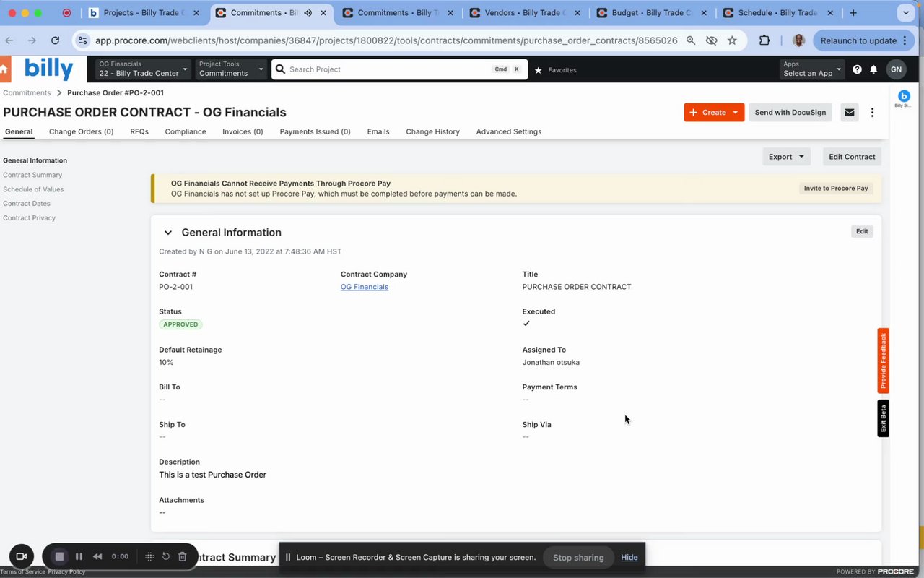This screenshot has width=924, height=578.
Task: Open the Create button dropdown arrow
Action: point(735,112)
